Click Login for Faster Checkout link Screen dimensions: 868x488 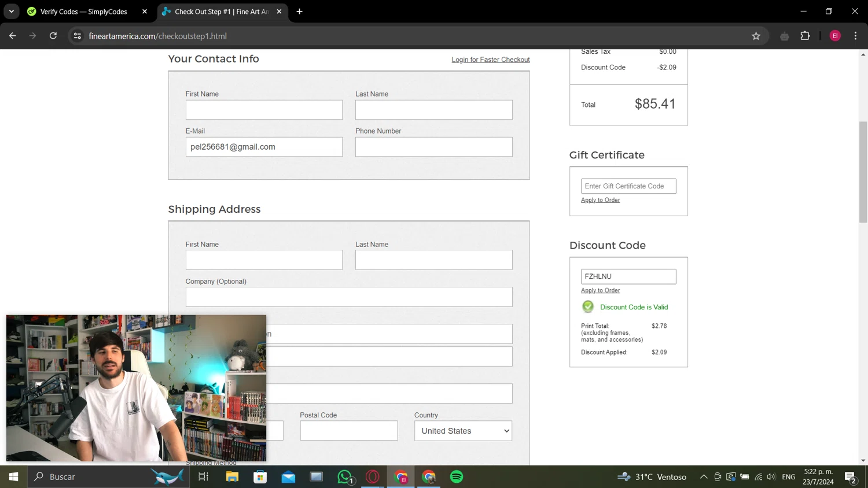(490, 60)
